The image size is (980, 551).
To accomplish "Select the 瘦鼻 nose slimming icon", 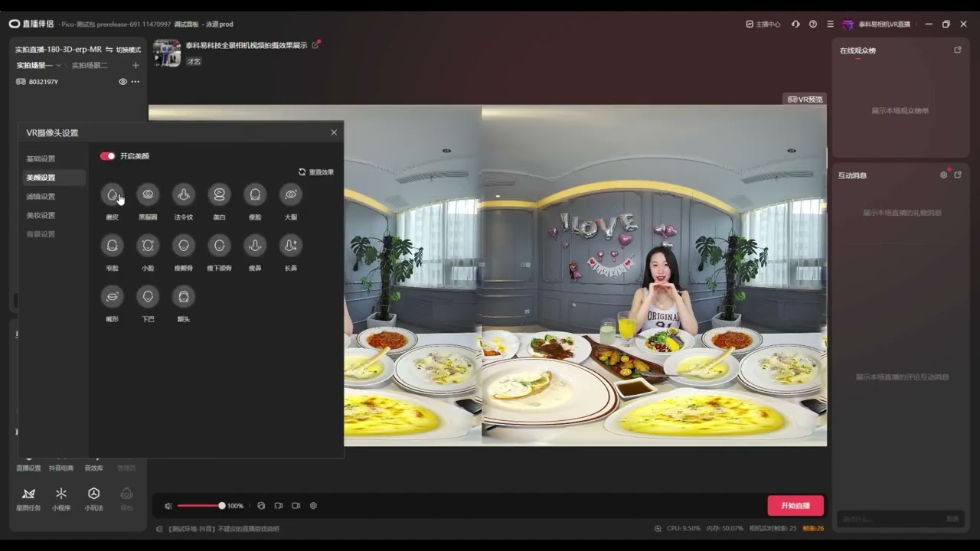I will coord(255,245).
